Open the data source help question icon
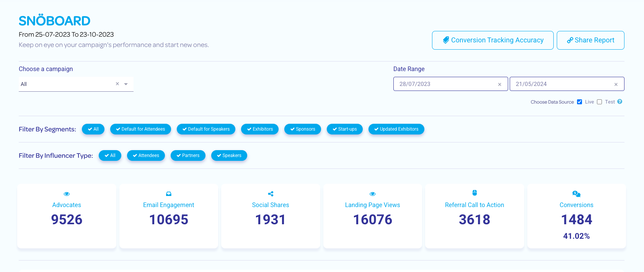 pos(620,102)
